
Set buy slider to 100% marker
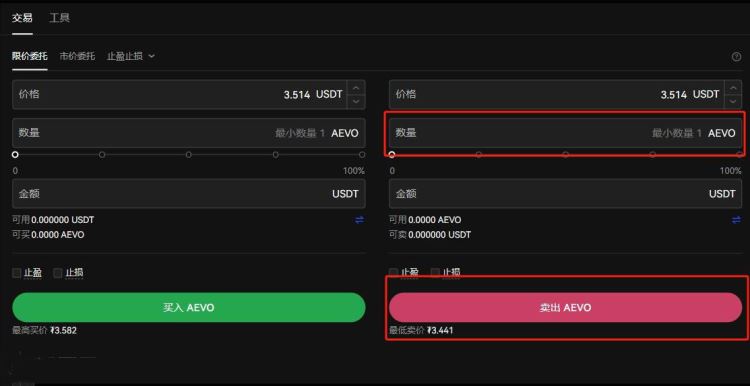[362, 154]
